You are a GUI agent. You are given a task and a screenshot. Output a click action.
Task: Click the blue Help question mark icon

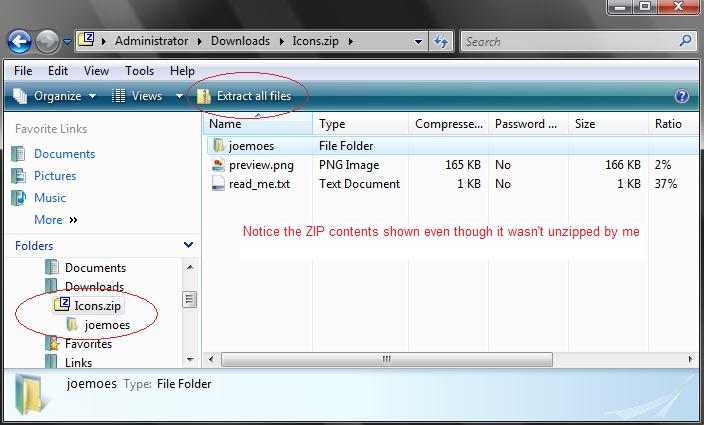(x=682, y=96)
